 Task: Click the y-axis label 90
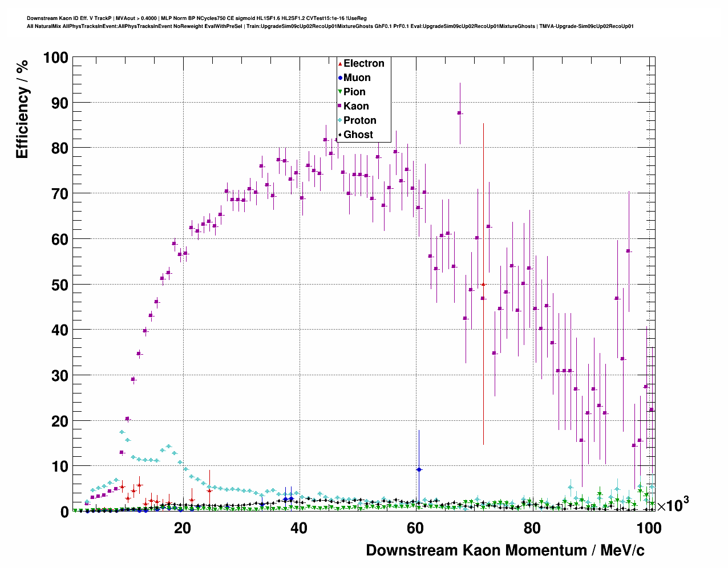(x=60, y=103)
